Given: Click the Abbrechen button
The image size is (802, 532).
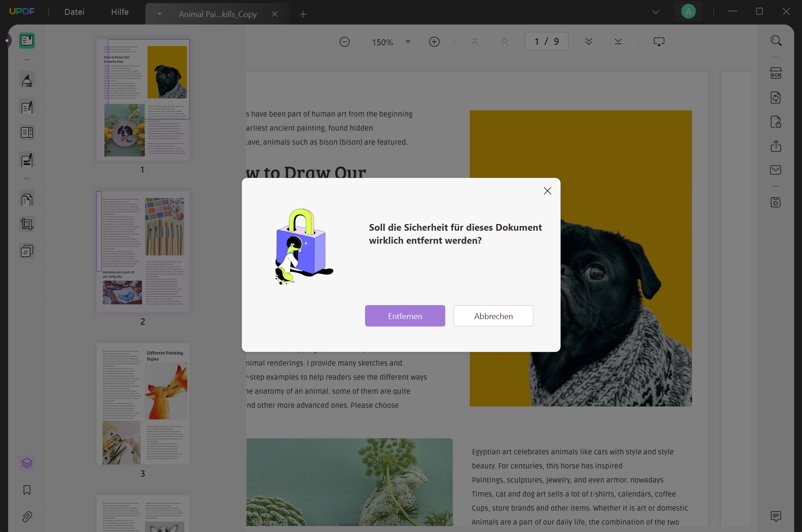Looking at the screenshot, I should coord(493,316).
